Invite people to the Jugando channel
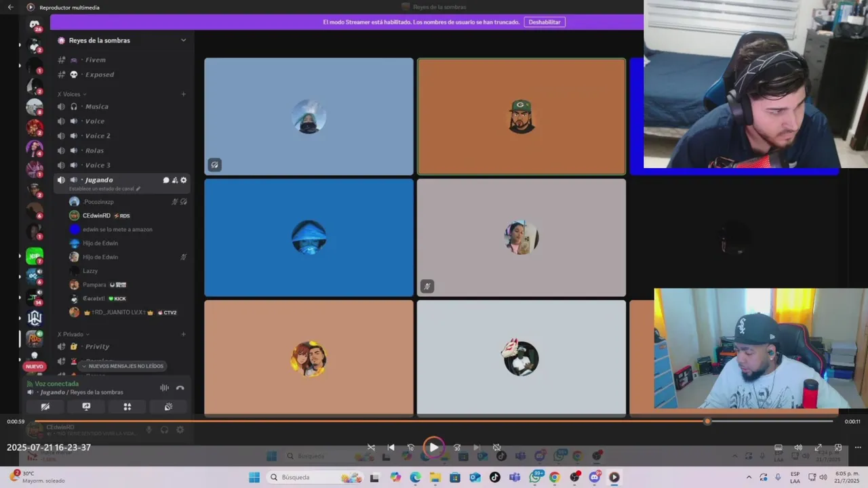This screenshot has width=868, height=488. (x=175, y=180)
